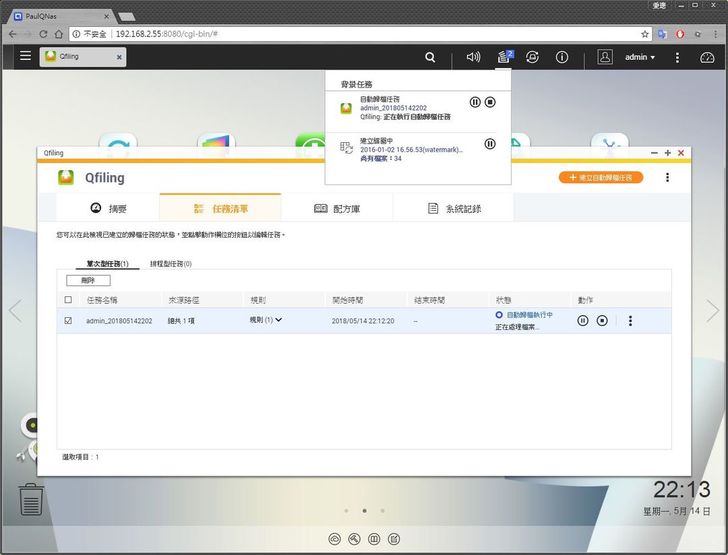Viewport: 728px width, 555px height.
Task: Expand the 規則 (1) dropdown
Action: point(266,320)
